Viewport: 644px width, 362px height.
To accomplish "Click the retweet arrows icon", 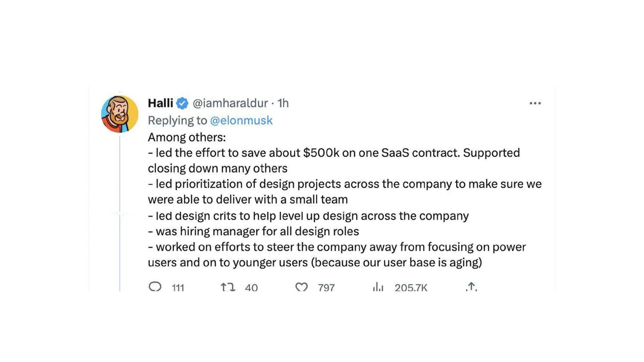I will 227,287.
